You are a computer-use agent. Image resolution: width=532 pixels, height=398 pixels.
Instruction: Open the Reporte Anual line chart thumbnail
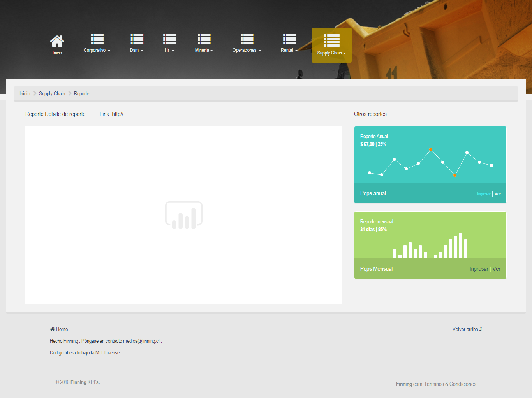[x=430, y=162]
